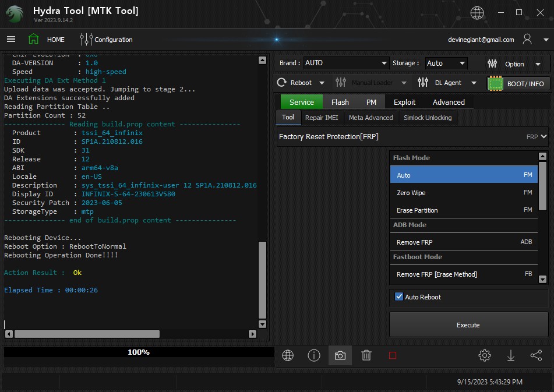This screenshot has width=554, height=392.
Task: Click the globe icon in bottom toolbar
Action: coord(288,355)
